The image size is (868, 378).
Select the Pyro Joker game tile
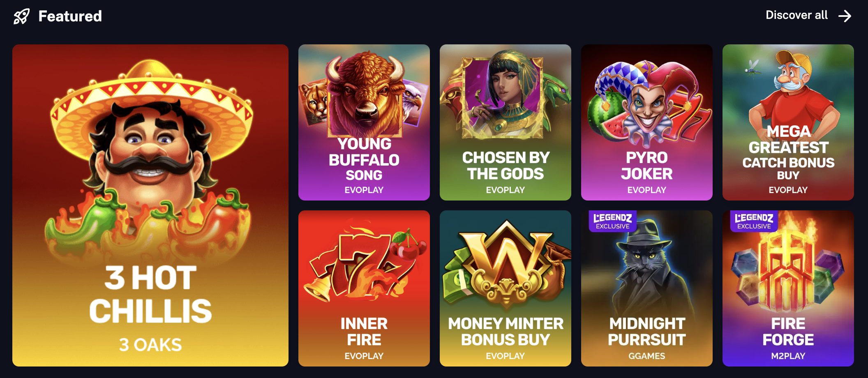coord(647,122)
